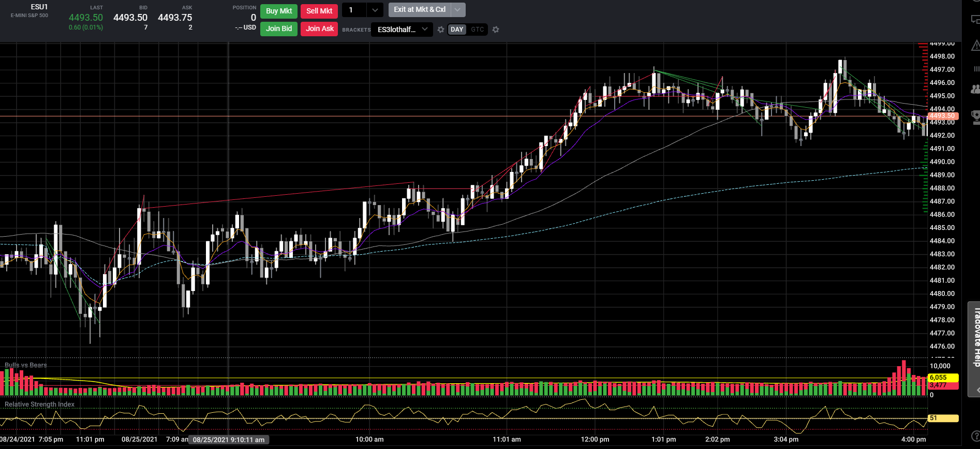980x449 pixels.
Task: Click the bid price 4493.50
Action: coord(130,18)
